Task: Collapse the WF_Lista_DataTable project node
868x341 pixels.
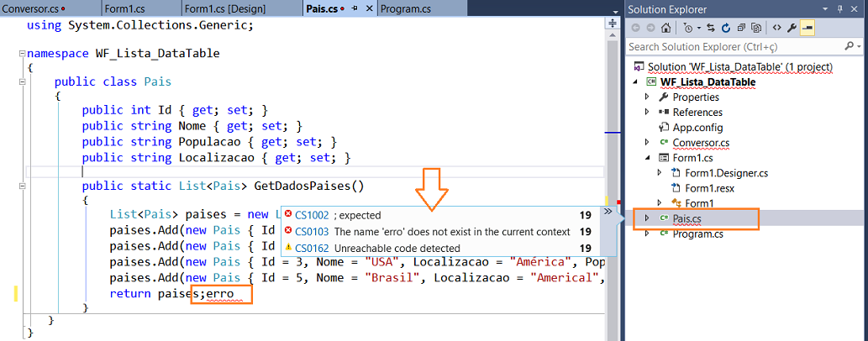Action: tap(635, 82)
